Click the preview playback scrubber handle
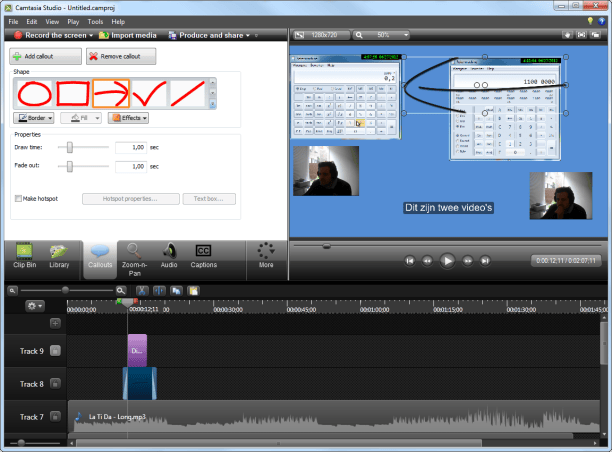Image resolution: width=612 pixels, height=452 pixels. tap(327, 246)
